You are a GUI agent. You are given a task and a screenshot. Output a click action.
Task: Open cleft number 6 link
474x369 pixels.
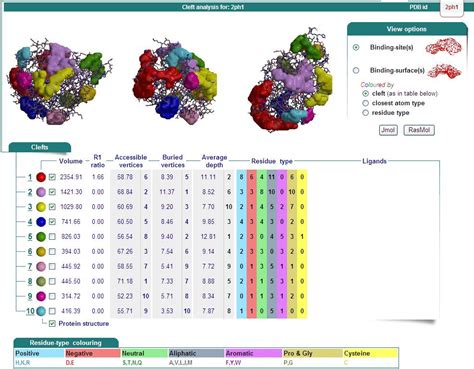click(x=30, y=252)
